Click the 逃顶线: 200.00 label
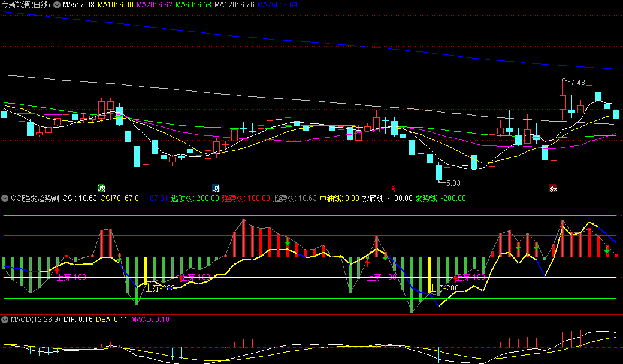The height and width of the screenshot is (364, 623). pos(195,198)
